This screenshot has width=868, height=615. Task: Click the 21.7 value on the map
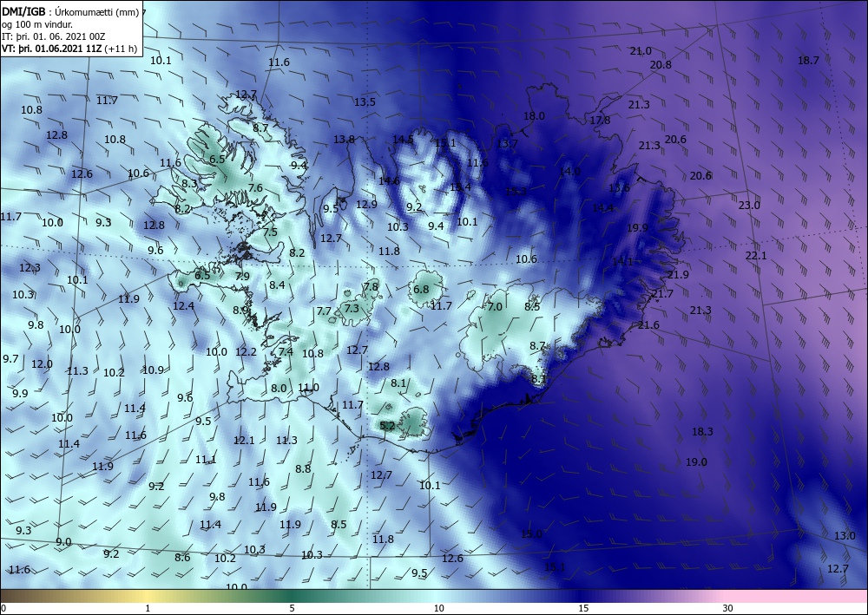[662, 294]
